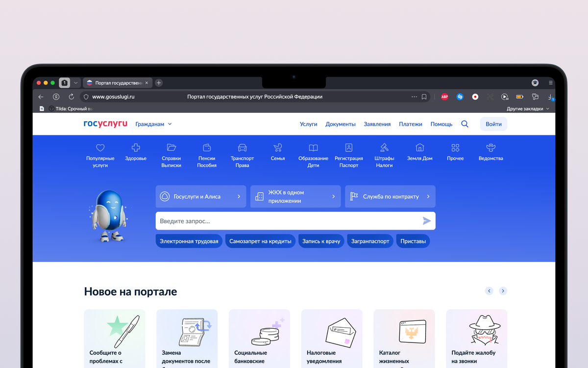This screenshot has height=368, width=588.
Task: Click the Электронная трудовая chip
Action: [189, 241]
